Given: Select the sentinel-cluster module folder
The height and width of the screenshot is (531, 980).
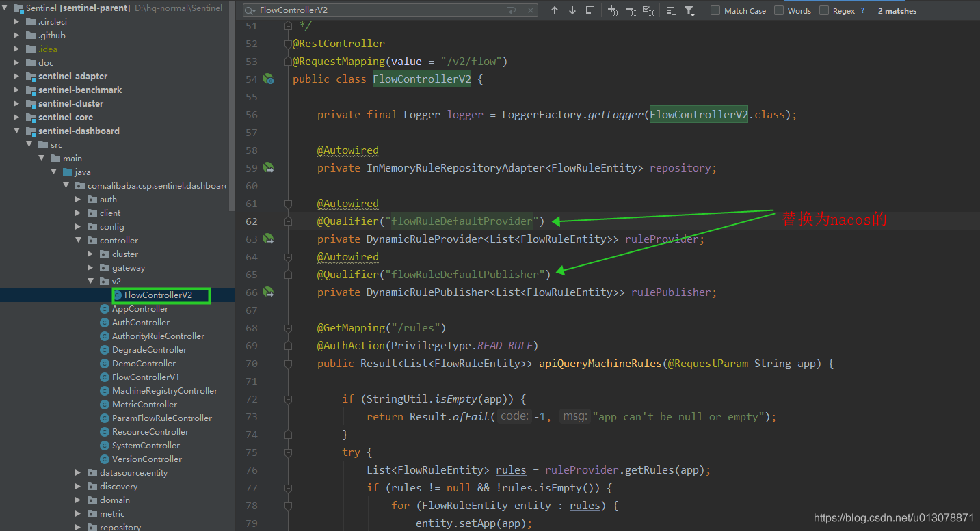Looking at the screenshot, I should [x=70, y=103].
